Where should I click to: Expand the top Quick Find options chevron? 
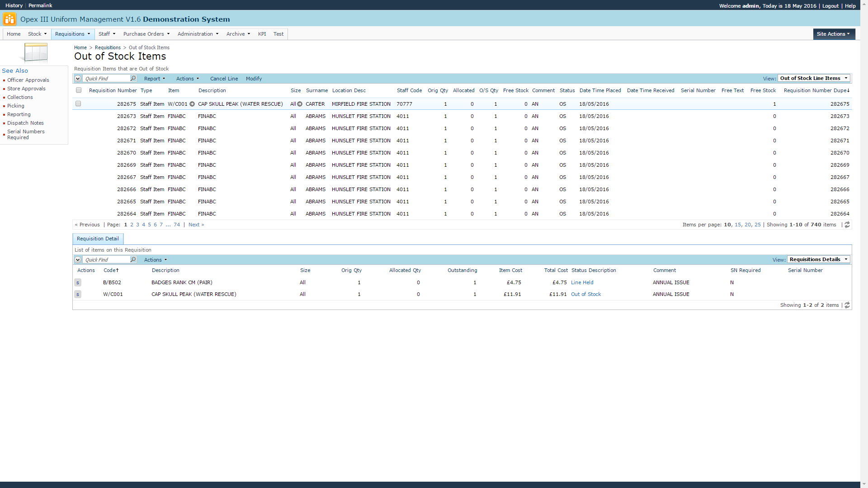point(78,79)
